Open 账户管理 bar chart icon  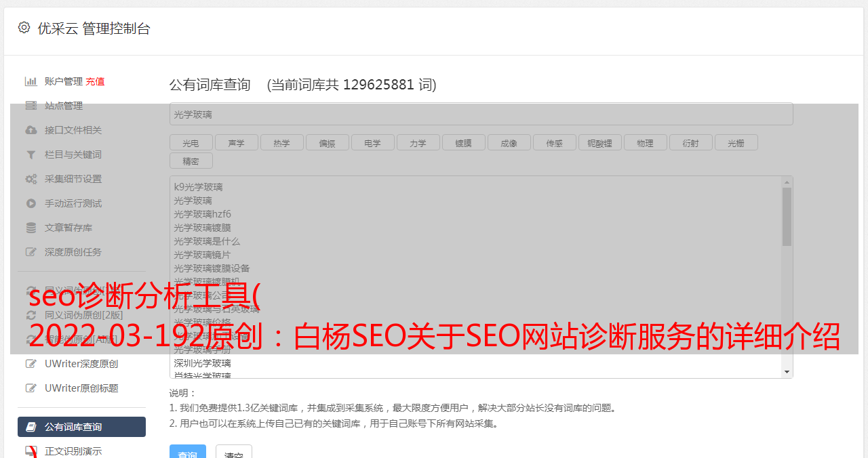tap(31, 81)
